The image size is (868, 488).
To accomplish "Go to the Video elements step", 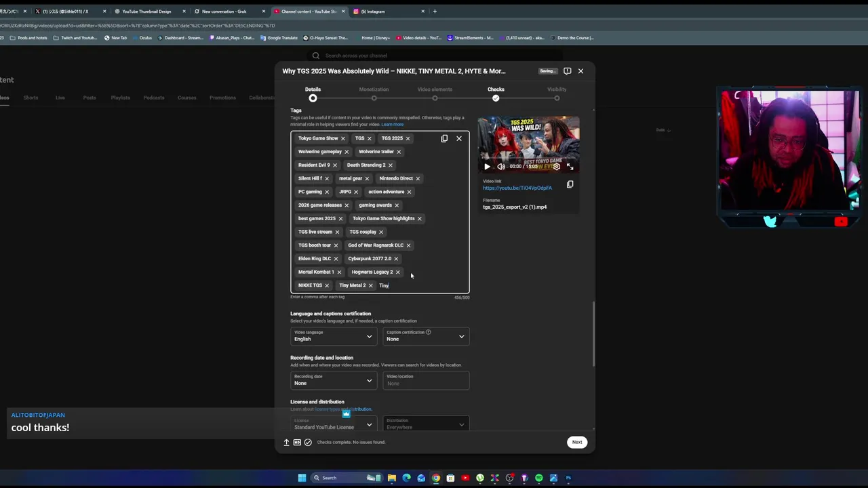I will point(435,94).
